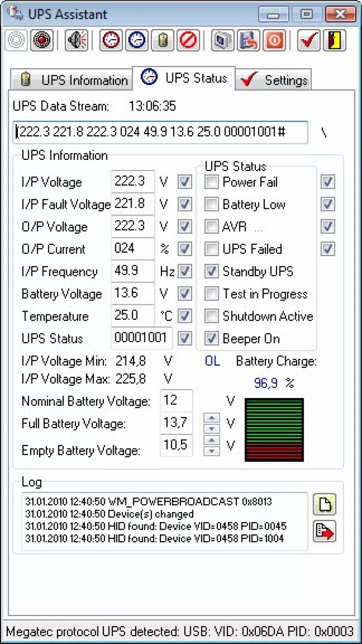Decrease the Empty Battery Voltage value
Viewport: 362px width, 644px height.
click(211, 451)
